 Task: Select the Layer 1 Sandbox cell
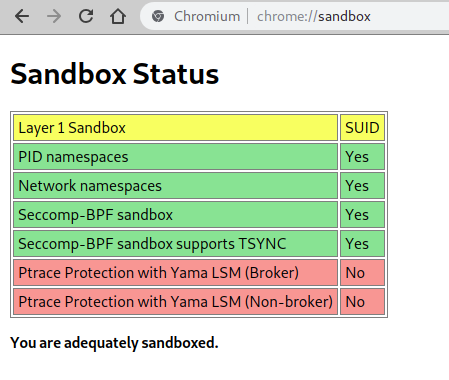(176, 128)
